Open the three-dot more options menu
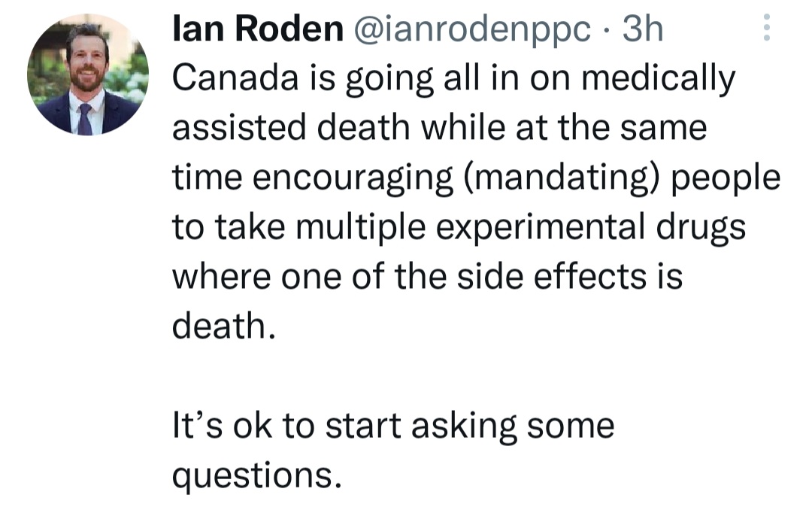Screen dimensions: 812x519 pos(767,27)
